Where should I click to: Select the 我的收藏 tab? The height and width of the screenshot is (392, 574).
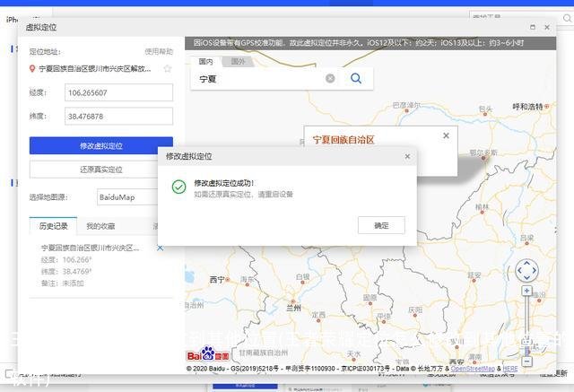click(100, 226)
